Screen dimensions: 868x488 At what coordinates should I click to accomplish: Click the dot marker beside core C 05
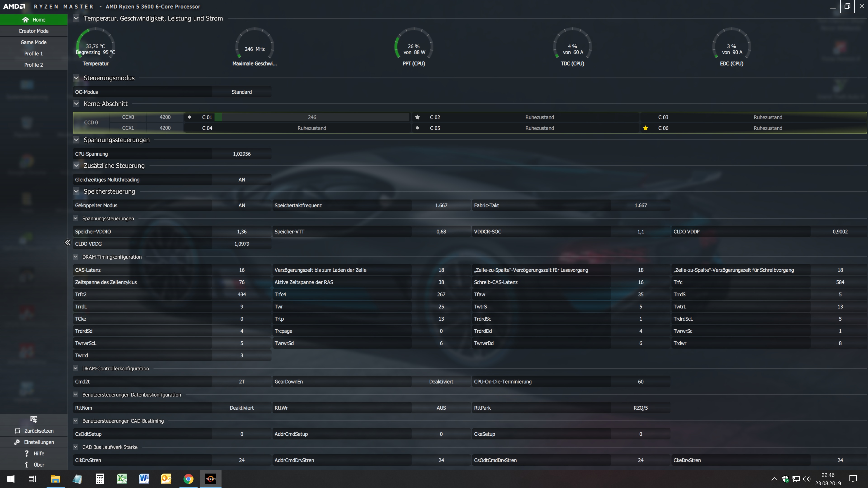(x=417, y=128)
